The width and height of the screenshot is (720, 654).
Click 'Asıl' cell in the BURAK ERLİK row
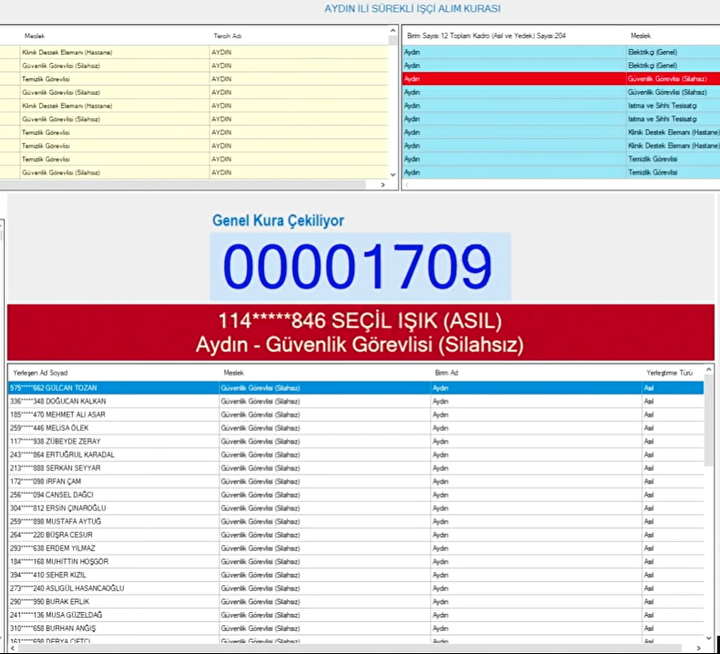click(673, 601)
